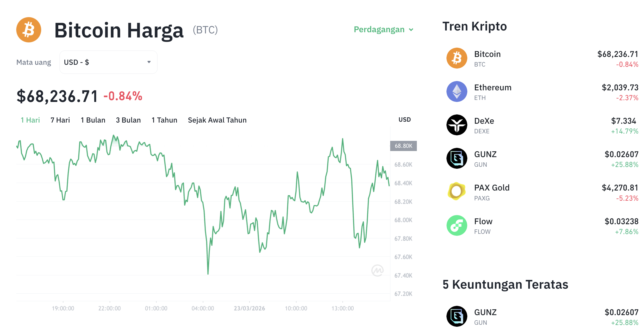Screen dimensions: 644x334
Task: Click the Perdagangan link
Action: [379, 29]
